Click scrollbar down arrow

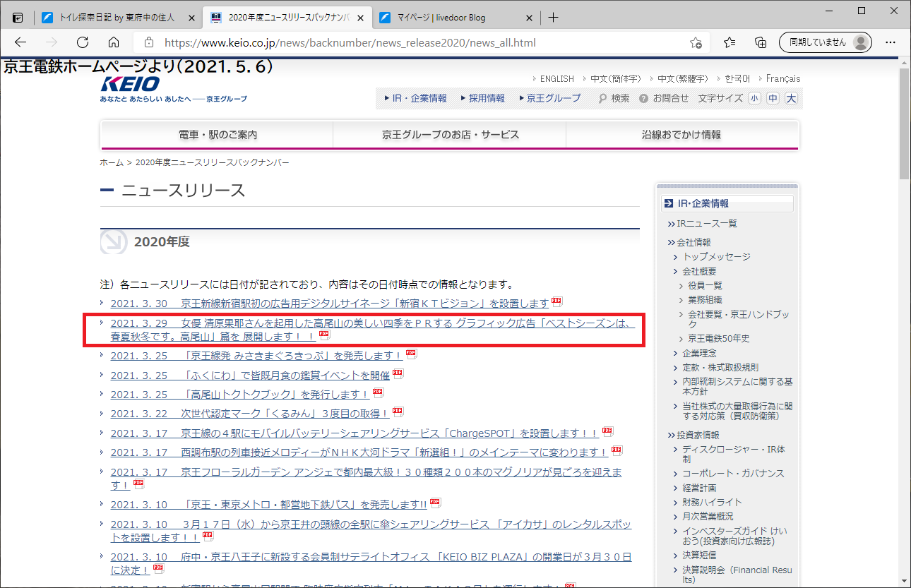click(x=904, y=581)
